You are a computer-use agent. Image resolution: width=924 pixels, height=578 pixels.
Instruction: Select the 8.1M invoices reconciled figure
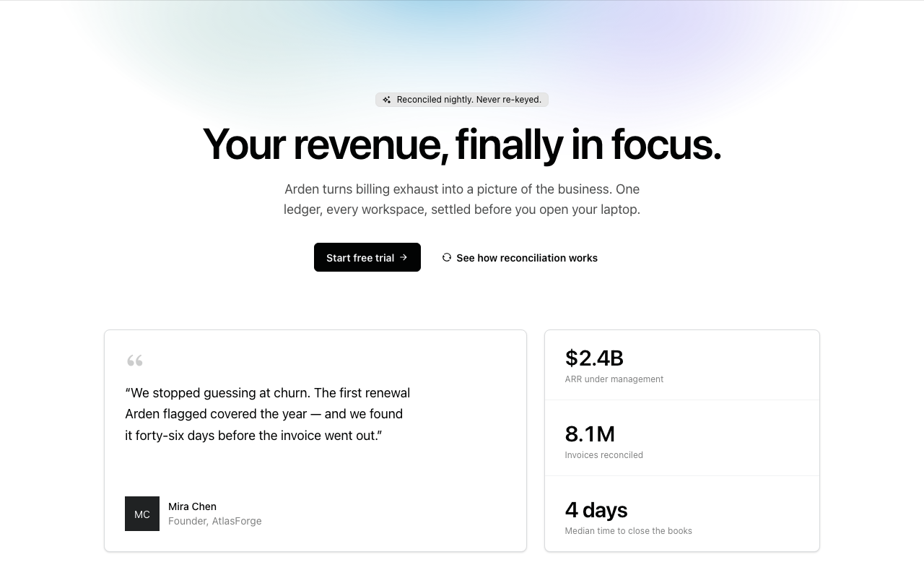tap(590, 433)
